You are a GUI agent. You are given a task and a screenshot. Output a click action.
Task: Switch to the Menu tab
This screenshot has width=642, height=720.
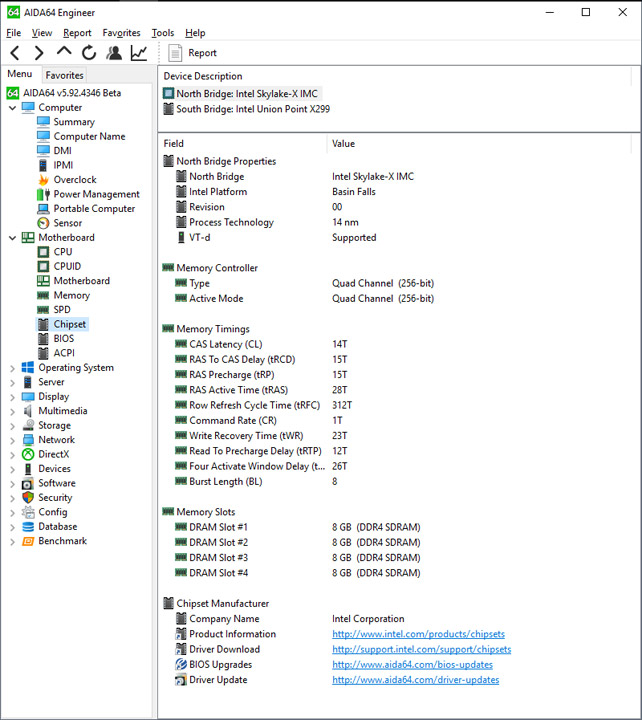click(x=20, y=74)
